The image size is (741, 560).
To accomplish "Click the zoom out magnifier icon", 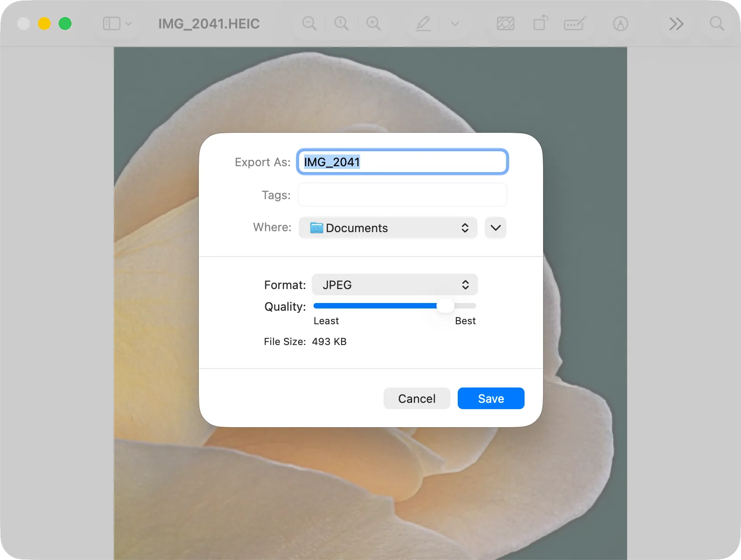I will [x=310, y=23].
